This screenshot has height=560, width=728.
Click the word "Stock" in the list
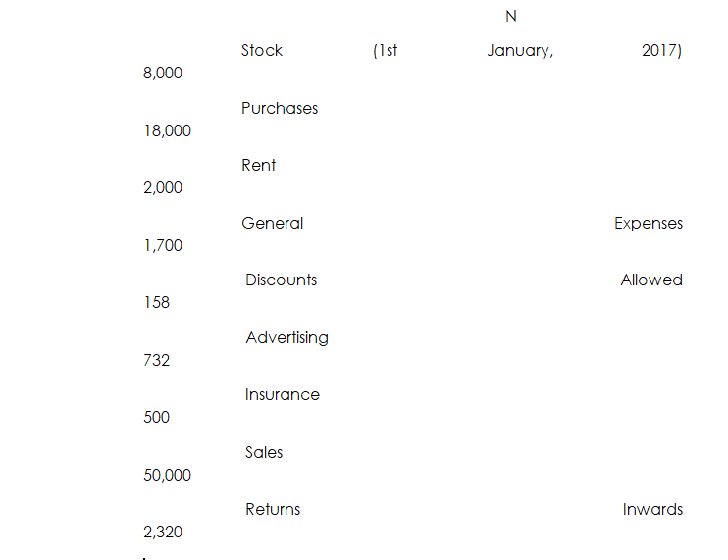tap(262, 51)
